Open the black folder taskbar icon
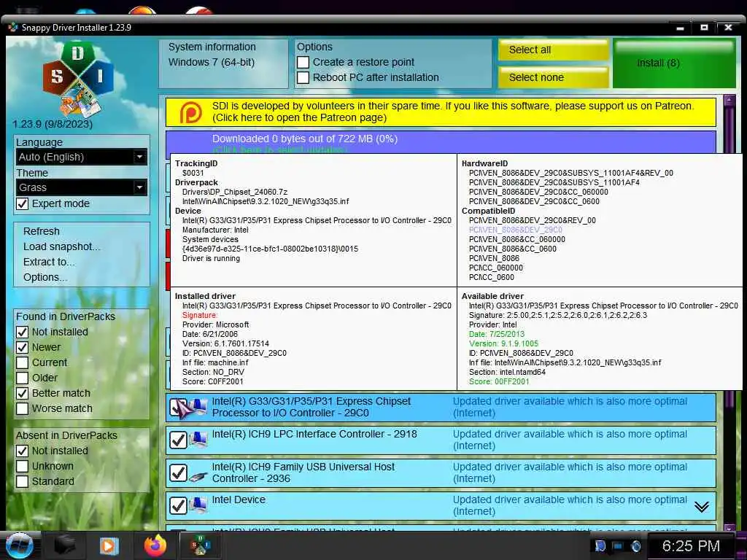The image size is (747, 560). (x=65, y=545)
